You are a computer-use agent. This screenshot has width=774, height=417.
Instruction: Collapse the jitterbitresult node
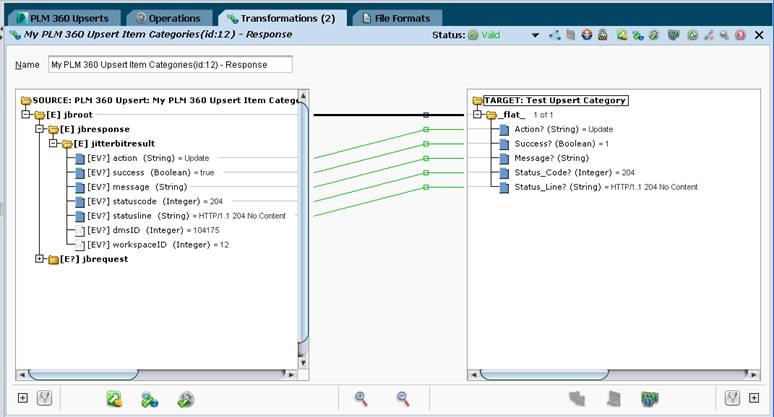[x=54, y=143]
